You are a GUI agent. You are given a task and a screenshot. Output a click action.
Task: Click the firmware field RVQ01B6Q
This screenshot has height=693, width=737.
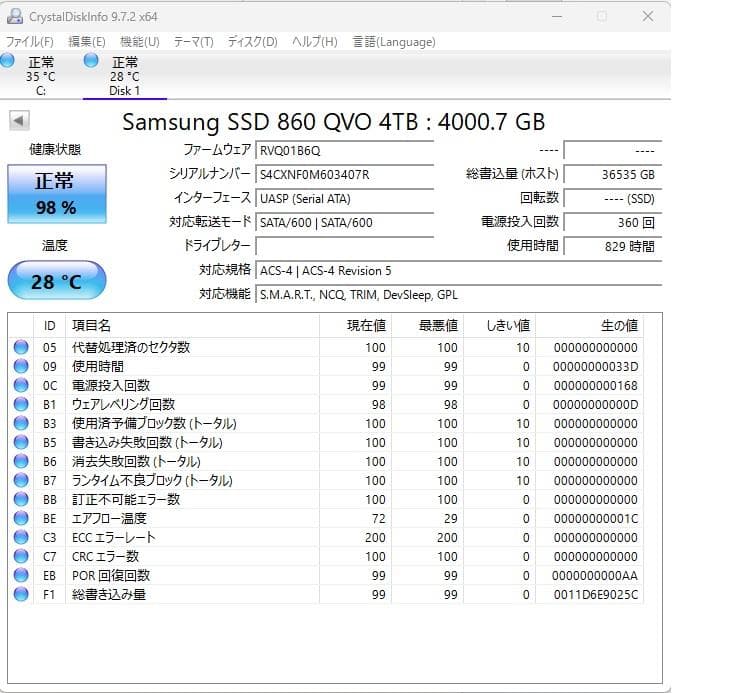click(345, 150)
